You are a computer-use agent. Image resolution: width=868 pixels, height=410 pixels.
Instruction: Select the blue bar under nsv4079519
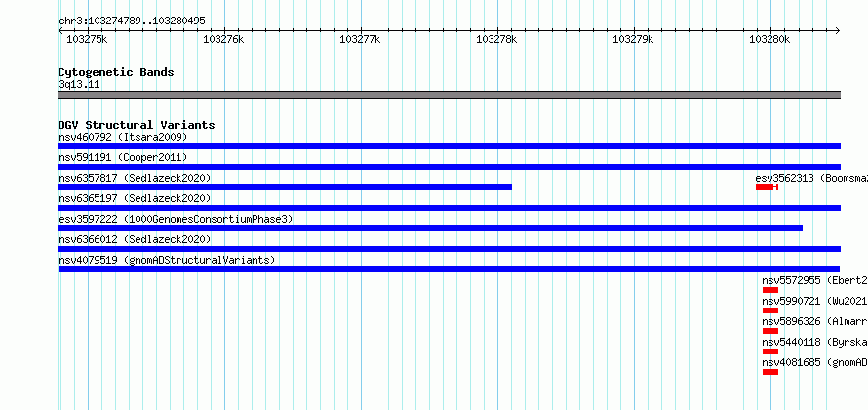[x=449, y=269]
